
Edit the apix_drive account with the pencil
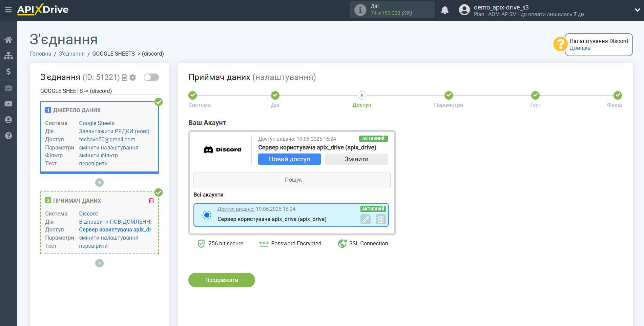(366, 220)
